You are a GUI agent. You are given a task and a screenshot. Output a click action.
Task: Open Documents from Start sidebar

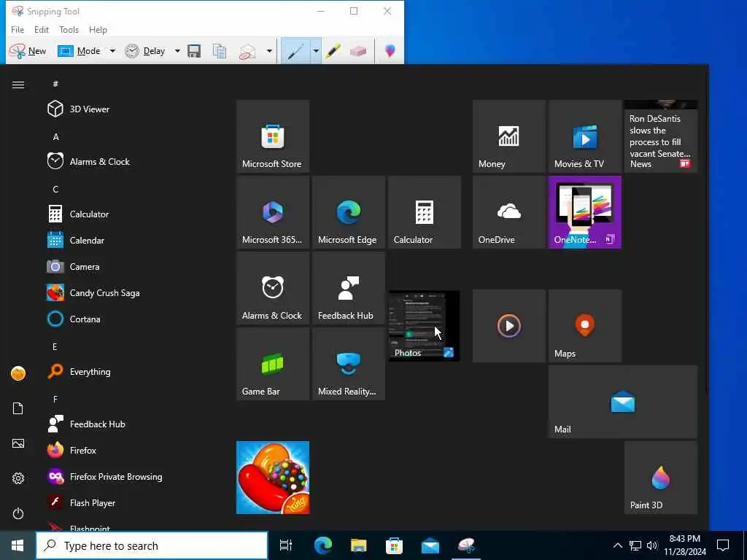[x=18, y=408]
